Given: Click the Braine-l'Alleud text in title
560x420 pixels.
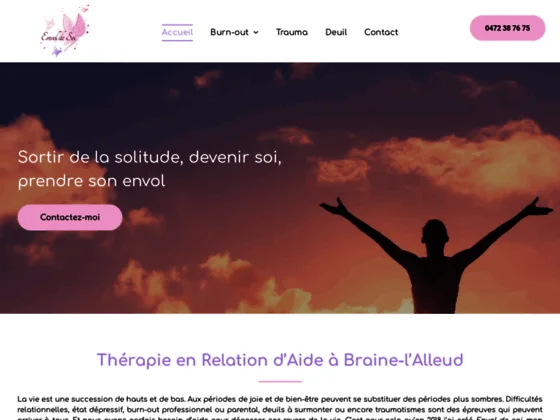Looking at the screenshot, I should [404, 360].
